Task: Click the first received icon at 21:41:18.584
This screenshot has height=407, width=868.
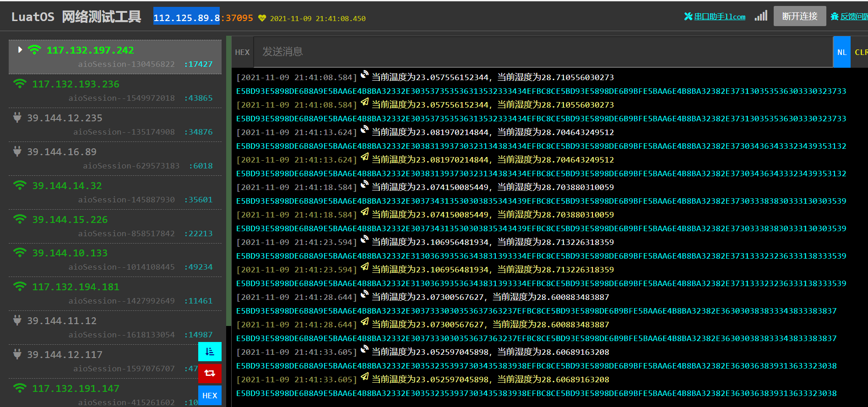Action: tap(364, 185)
